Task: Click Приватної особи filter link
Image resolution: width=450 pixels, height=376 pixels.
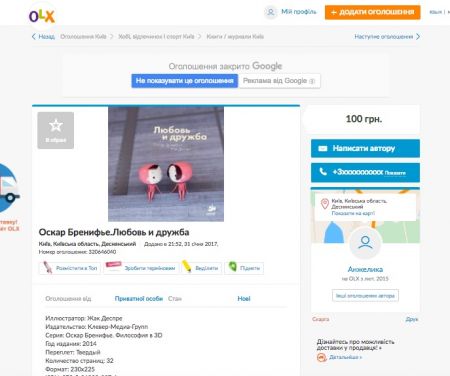Action: (x=139, y=299)
